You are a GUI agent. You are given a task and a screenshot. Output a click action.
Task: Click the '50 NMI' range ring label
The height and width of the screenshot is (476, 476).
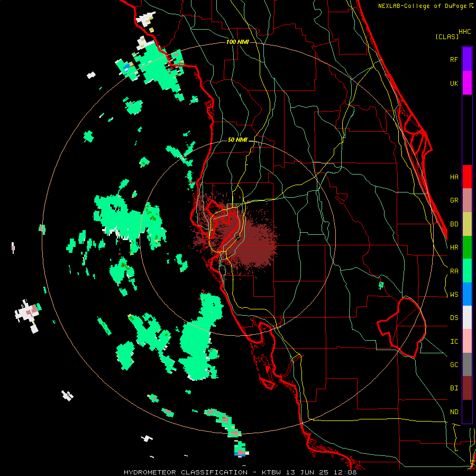pos(237,140)
